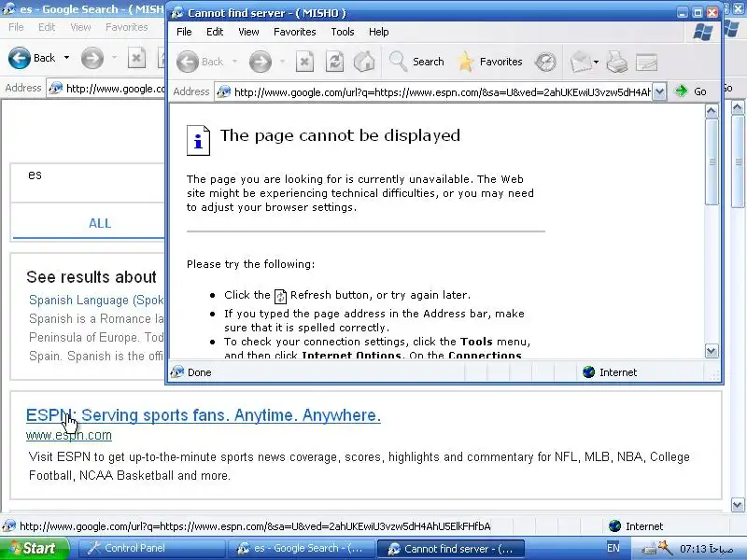The width and height of the screenshot is (747, 560).
Task: Click Forward arrow in Google Search window
Action: [92, 58]
